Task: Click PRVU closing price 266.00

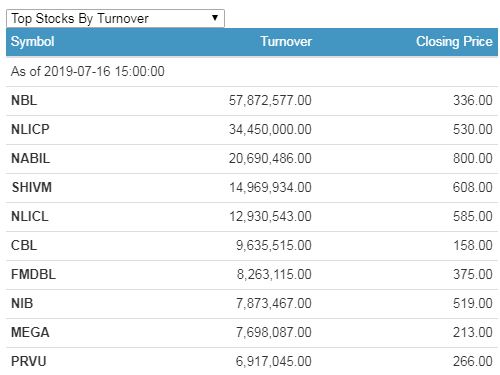Action: tap(473, 361)
